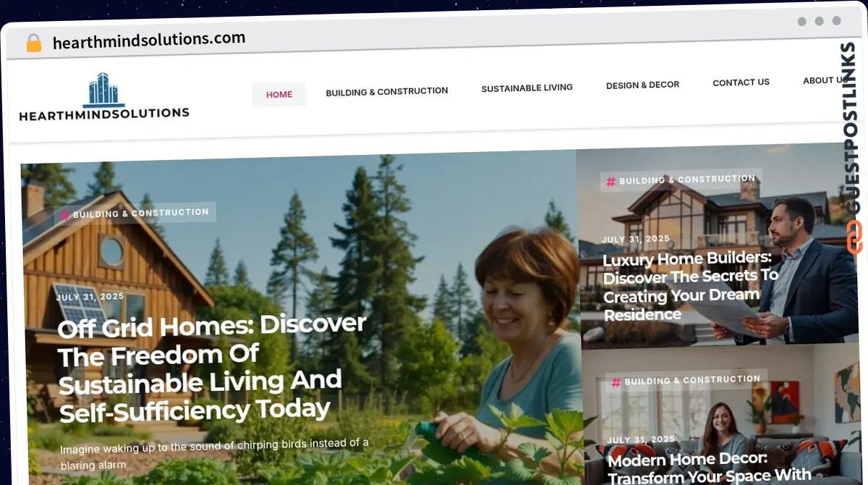Click hashtag icon on Off Grid Homes tag
The width and height of the screenshot is (868, 485).
point(64,215)
